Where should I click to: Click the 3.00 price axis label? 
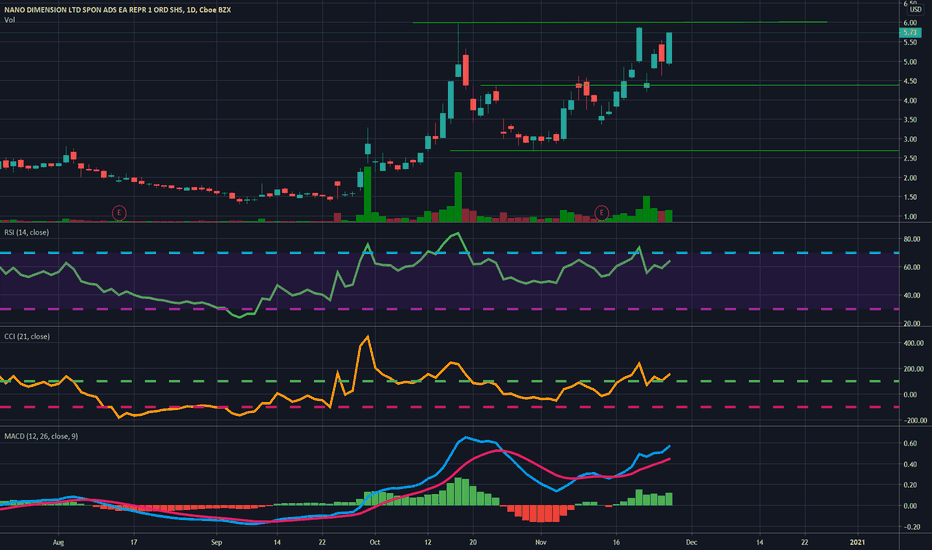point(910,139)
